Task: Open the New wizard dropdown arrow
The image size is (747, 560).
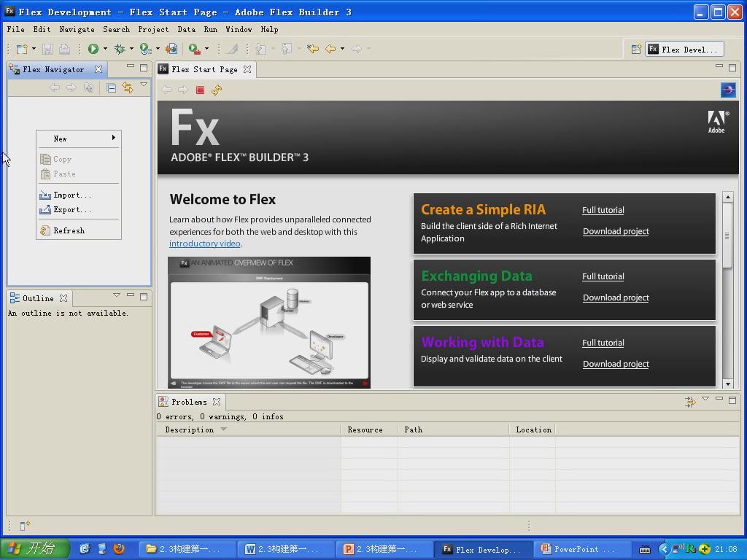Action: click(34, 49)
